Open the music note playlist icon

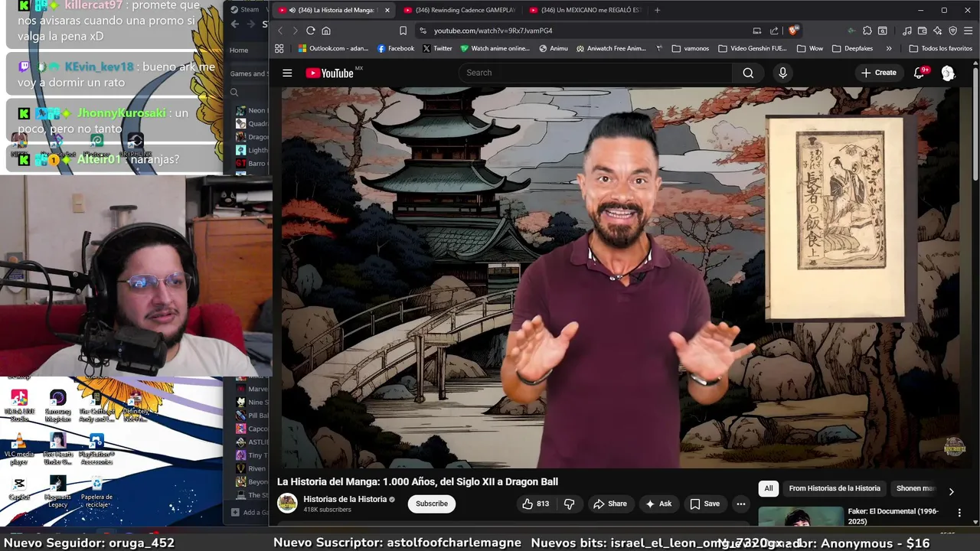click(907, 31)
